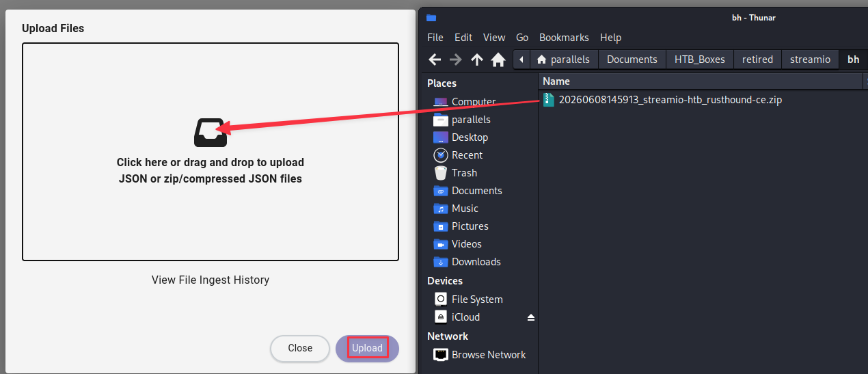Select iCloud label under Devices
868x374 pixels.
(465, 317)
